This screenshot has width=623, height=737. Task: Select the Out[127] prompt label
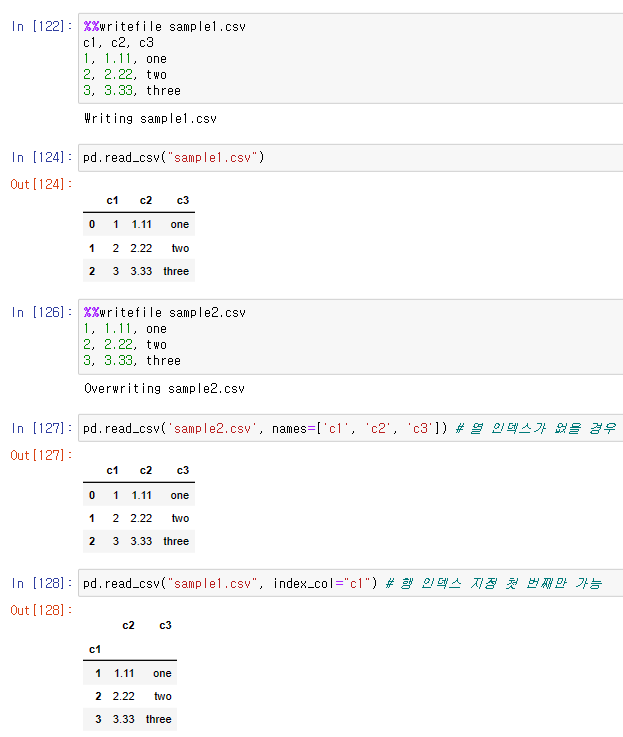(41, 455)
